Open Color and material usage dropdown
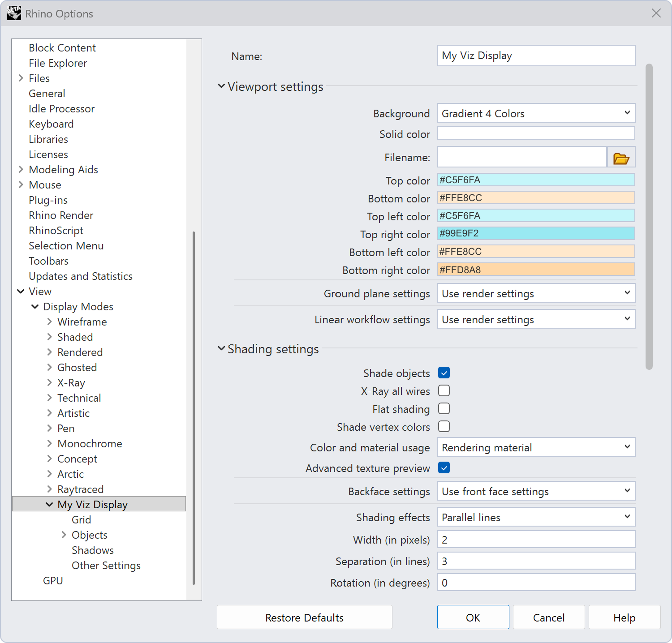This screenshot has width=672, height=643. 536,447
